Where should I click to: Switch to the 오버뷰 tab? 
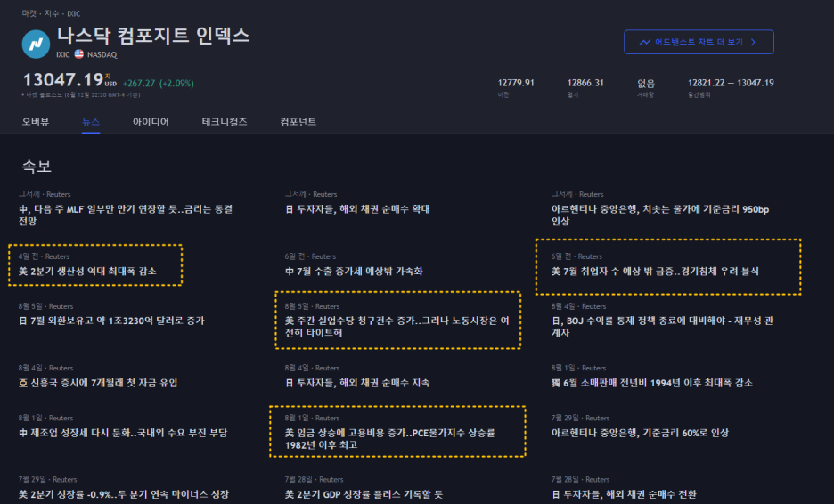(36, 122)
